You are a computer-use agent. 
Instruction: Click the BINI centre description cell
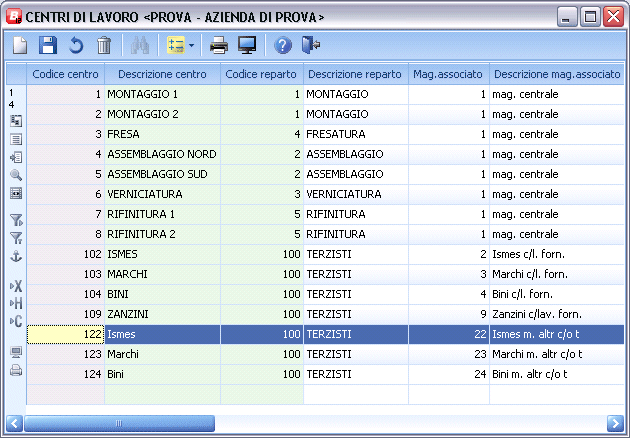click(x=162, y=294)
